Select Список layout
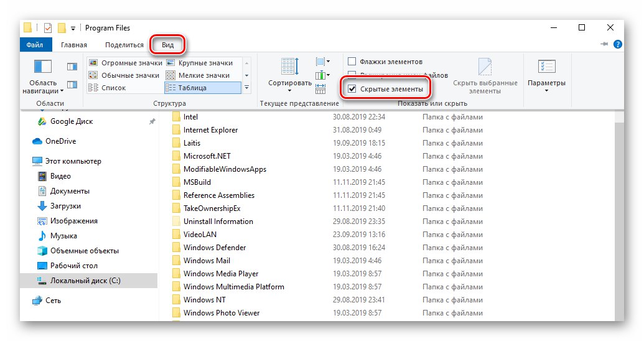644x341 pixels. 108,88
